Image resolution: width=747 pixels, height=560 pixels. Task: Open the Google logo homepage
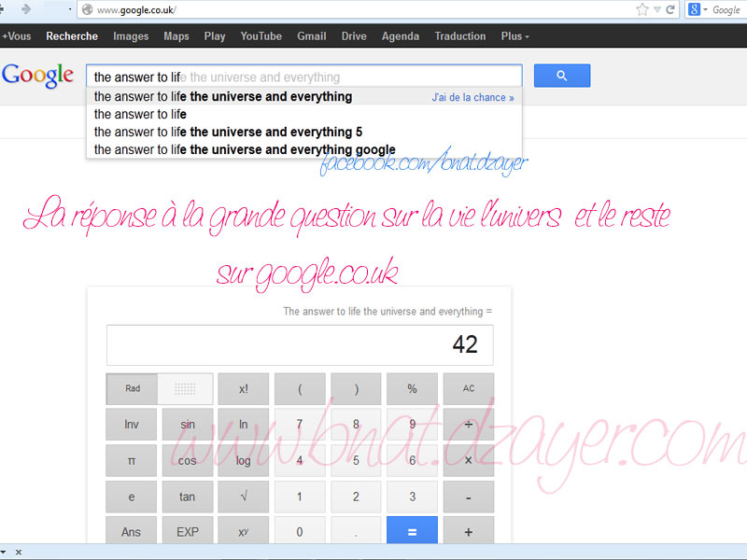[x=37, y=76]
